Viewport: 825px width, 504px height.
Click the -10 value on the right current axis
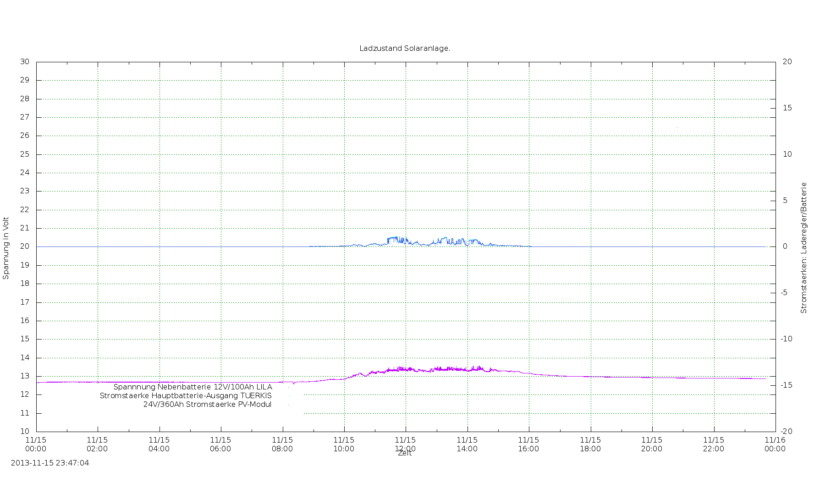786,339
